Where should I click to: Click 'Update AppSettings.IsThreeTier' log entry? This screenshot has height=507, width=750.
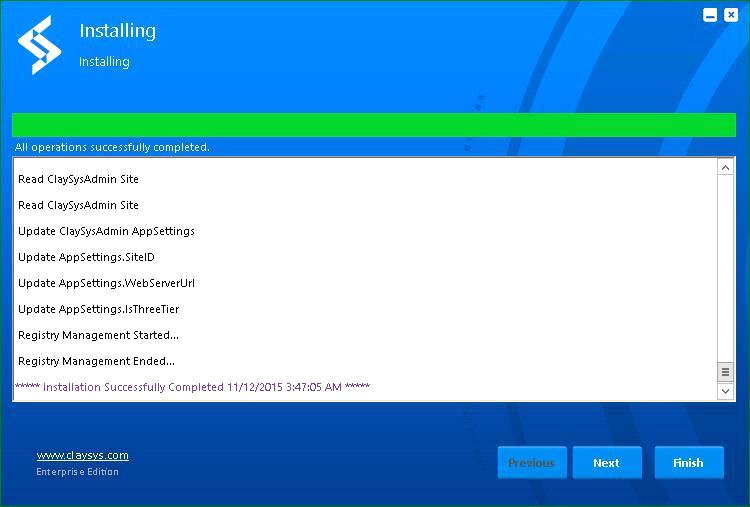[x=98, y=309]
